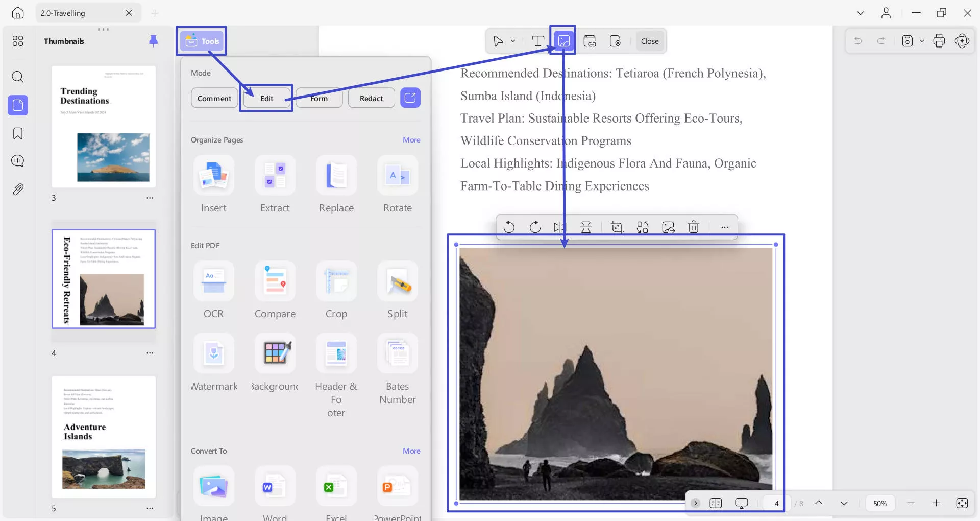Open page 3 thumbnail Trending Destinations

click(x=104, y=126)
